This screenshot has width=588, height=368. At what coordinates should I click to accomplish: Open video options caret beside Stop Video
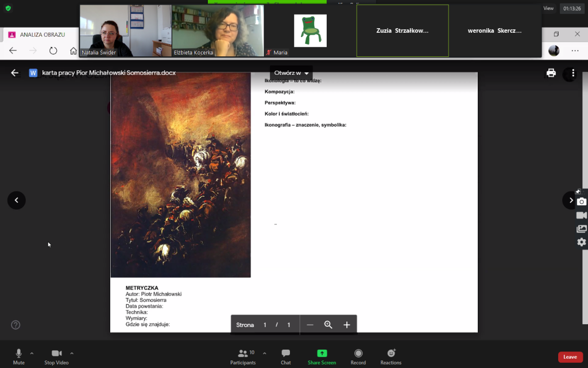tap(72, 353)
